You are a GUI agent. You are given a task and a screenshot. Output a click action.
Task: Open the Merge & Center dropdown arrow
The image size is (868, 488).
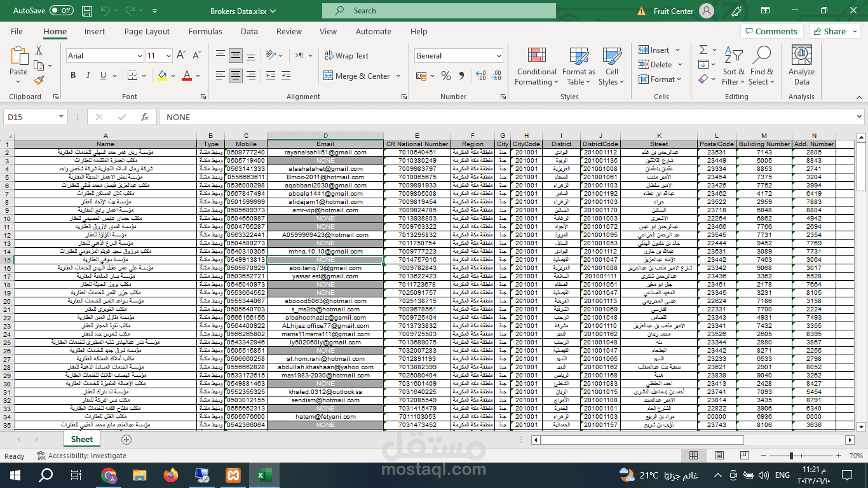click(x=398, y=76)
